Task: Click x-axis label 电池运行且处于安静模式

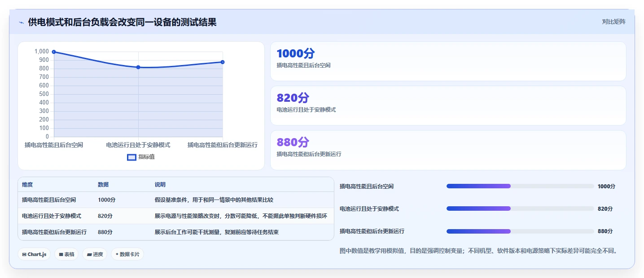Action: click(138, 145)
